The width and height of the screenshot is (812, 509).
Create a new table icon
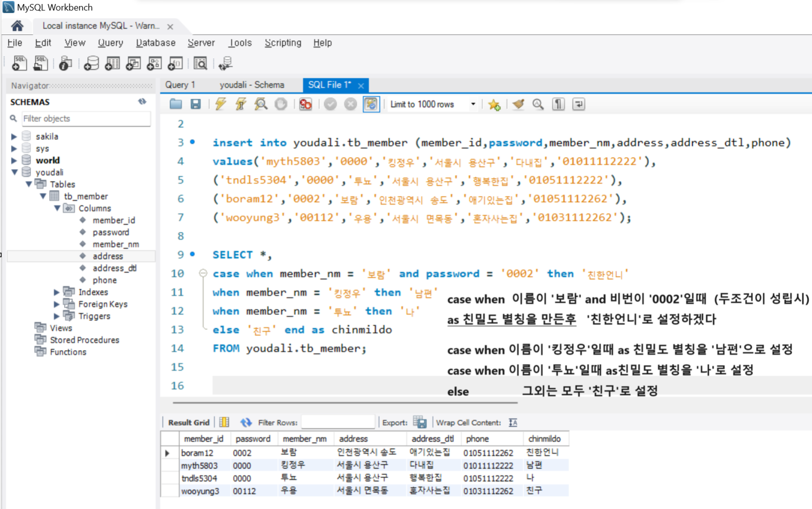[x=112, y=63]
